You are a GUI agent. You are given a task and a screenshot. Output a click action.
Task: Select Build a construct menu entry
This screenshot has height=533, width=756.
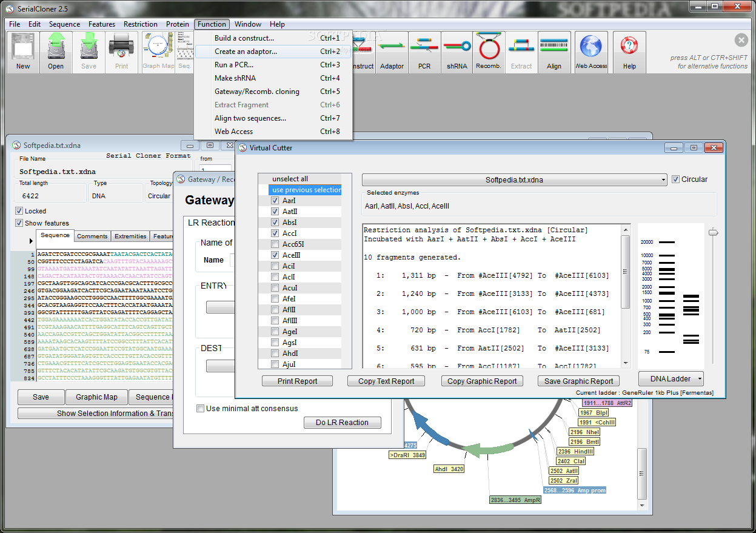[x=273, y=38]
